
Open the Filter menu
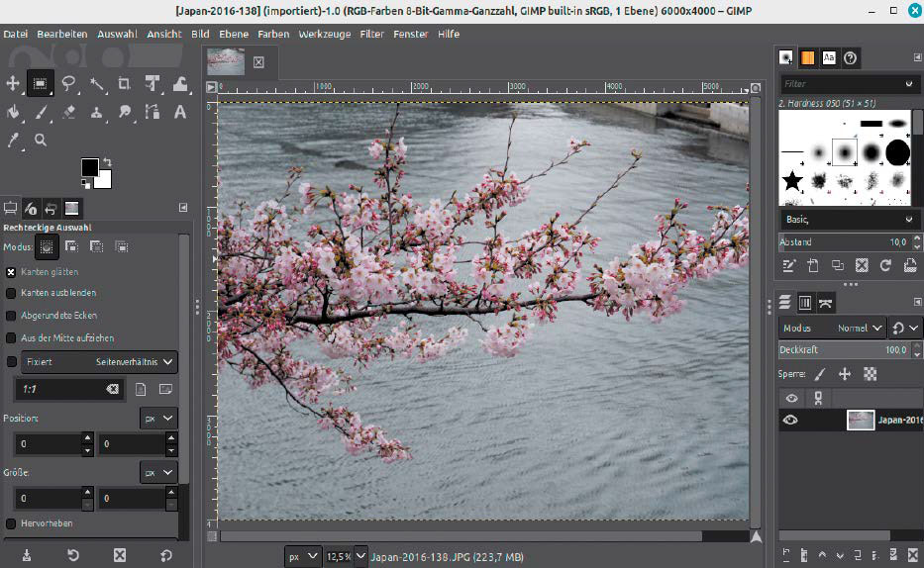(371, 34)
